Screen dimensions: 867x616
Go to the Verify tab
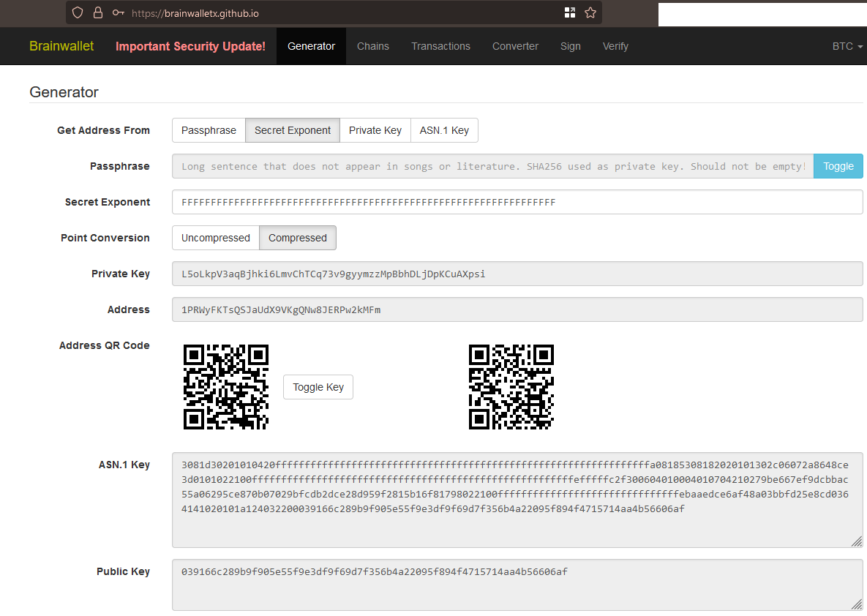(615, 46)
